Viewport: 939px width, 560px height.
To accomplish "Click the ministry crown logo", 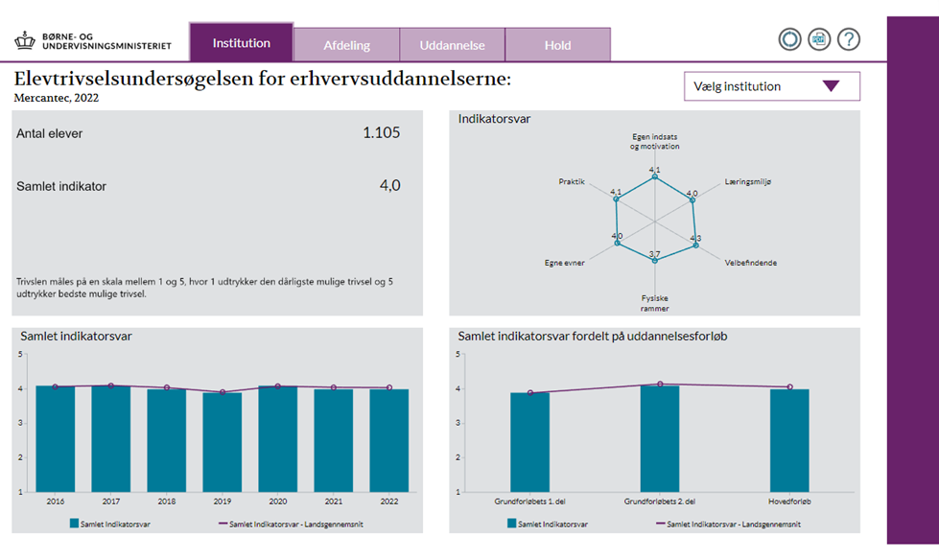I will [x=24, y=40].
